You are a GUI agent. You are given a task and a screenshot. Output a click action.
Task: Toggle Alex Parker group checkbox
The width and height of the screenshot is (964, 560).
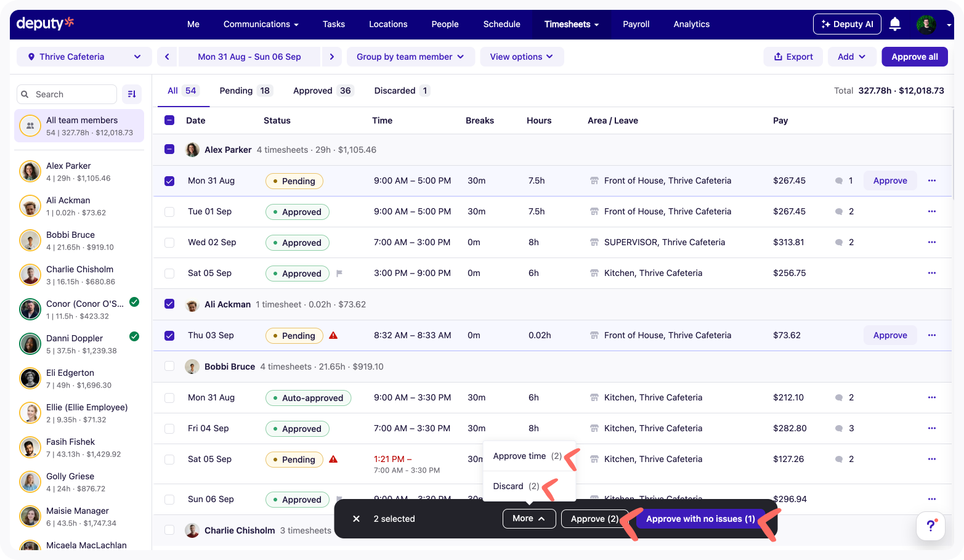point(169,149)
